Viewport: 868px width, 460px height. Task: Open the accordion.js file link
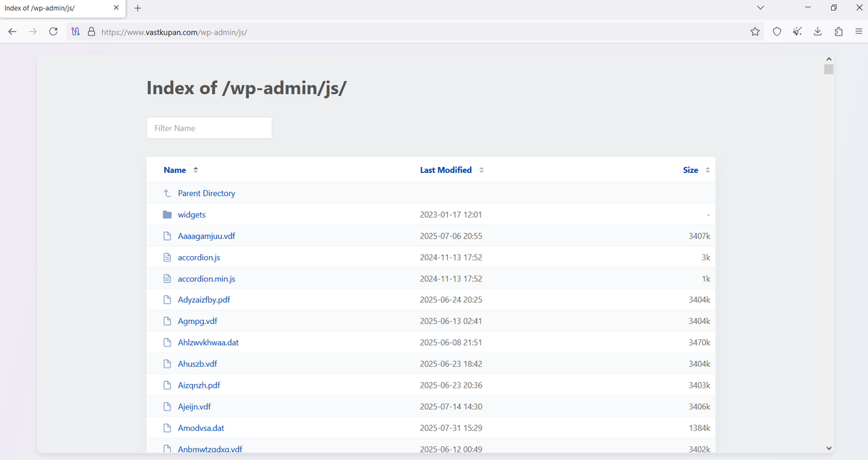click(199, 257)
